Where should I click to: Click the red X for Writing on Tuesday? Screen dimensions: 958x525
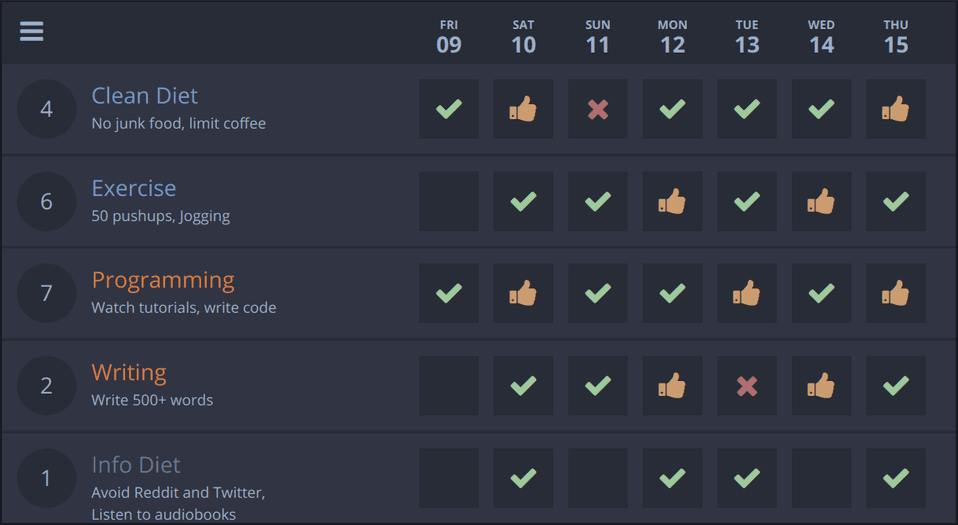click(747, 386)
